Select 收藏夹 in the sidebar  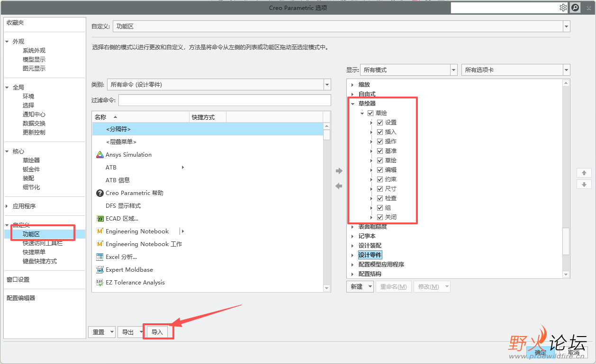click(15, 23)
